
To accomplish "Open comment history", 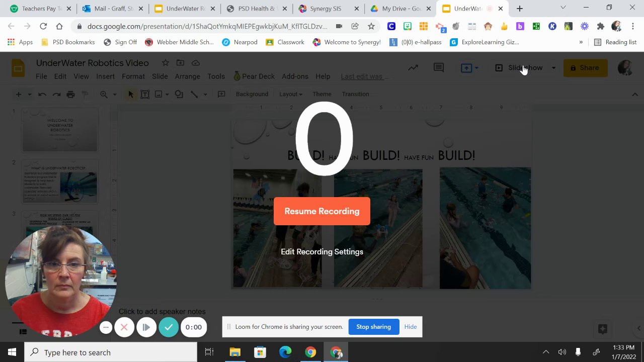I will (x=439, y=68).
